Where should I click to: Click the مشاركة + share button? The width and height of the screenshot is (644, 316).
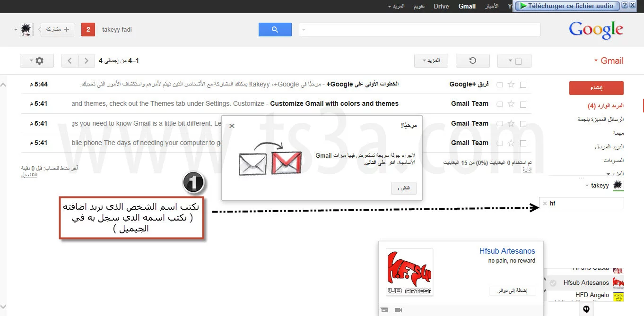point(57,29)
